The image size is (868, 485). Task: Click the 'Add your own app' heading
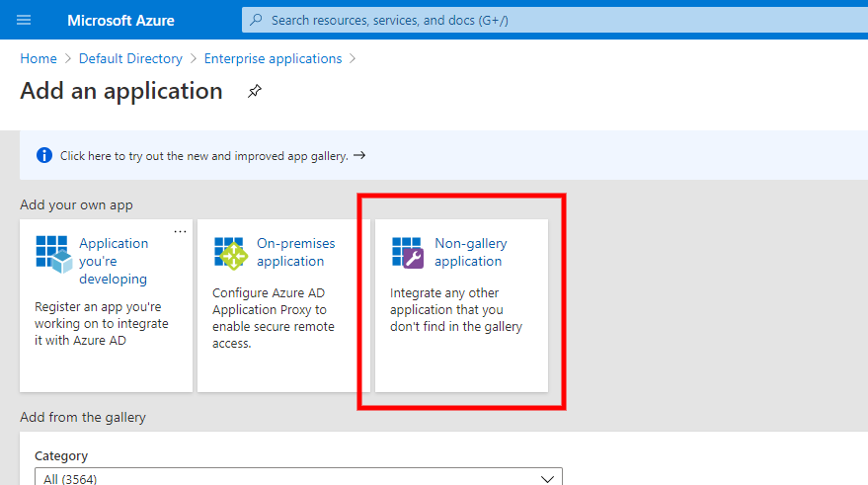pyautogui.click(x=76, y=204)
